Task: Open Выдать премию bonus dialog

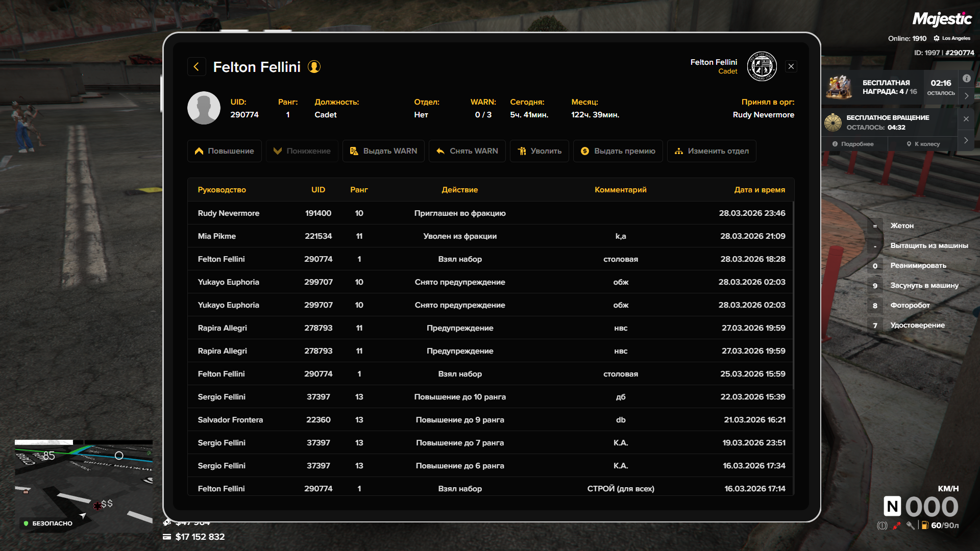Action: [x=618, y=151]
